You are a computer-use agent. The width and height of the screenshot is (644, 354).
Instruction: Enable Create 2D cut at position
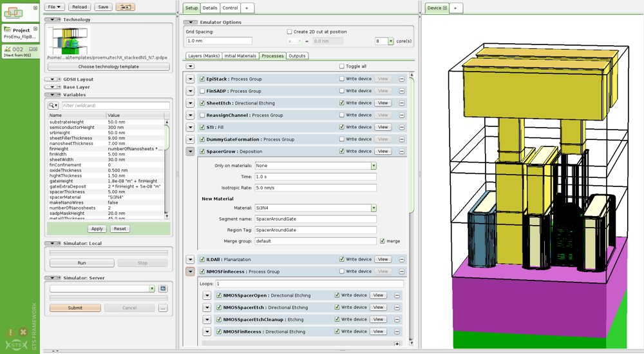click(x=289, y=32)
